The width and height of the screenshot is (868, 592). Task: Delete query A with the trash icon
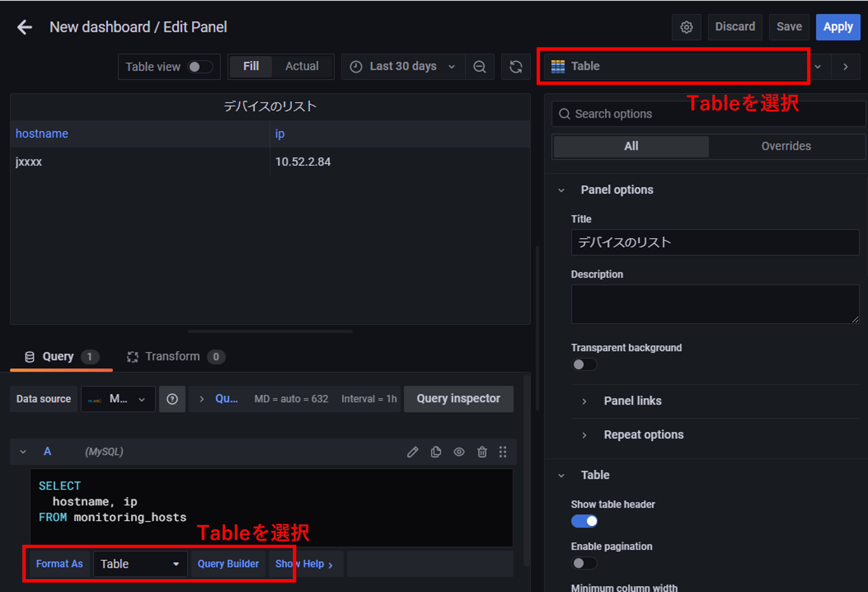pyautogui.click(x=482, y=452)
